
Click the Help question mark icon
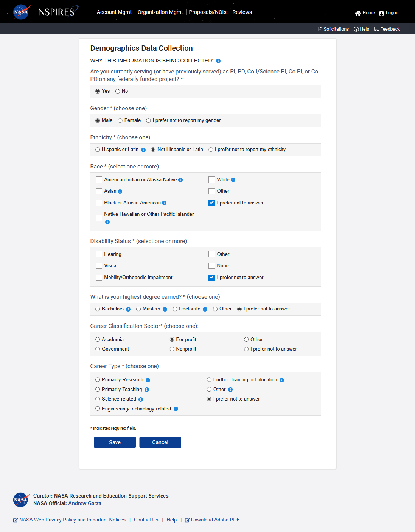click(x=356, y=29)
